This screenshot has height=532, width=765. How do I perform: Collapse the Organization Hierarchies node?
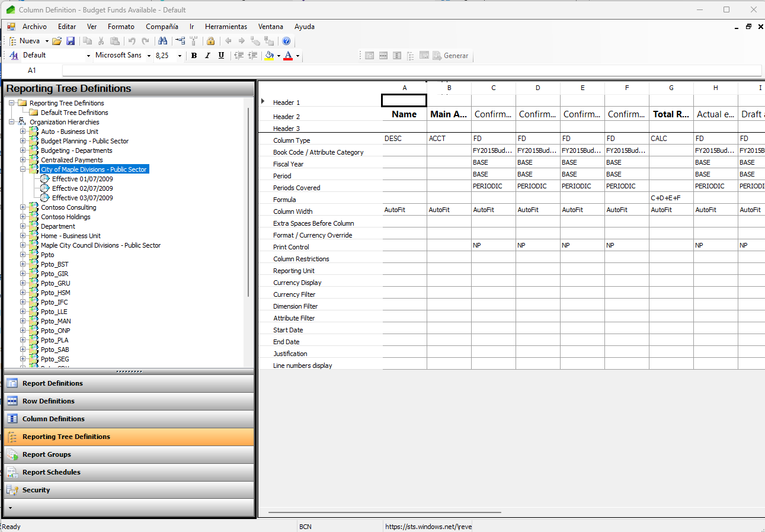click(x=12, y=122)
